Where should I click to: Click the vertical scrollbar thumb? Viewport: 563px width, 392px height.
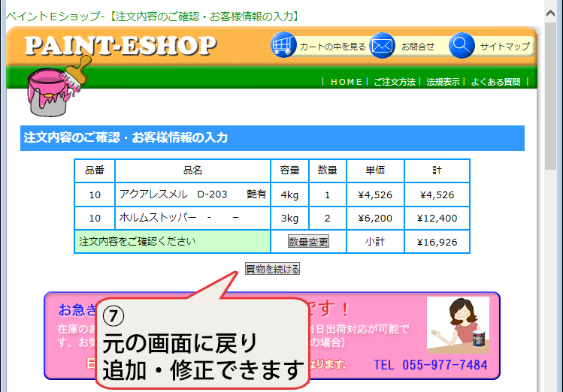[x=550, y=95]
